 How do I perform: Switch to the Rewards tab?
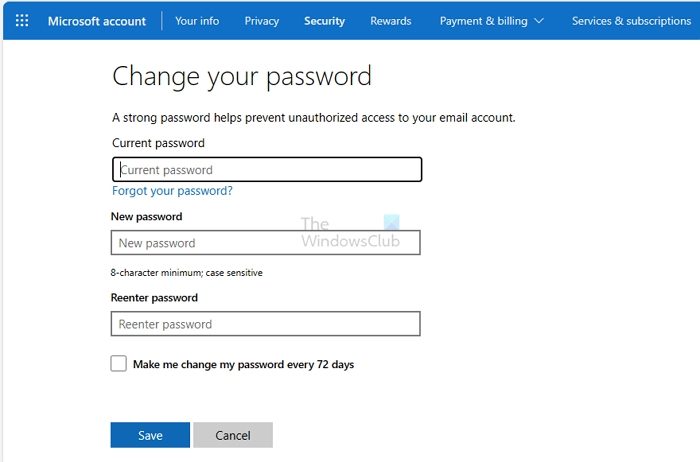(x=390, y=21)
